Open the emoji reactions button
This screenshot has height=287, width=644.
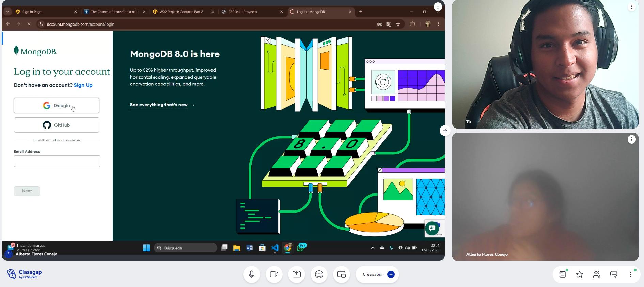tap(319, 274)
